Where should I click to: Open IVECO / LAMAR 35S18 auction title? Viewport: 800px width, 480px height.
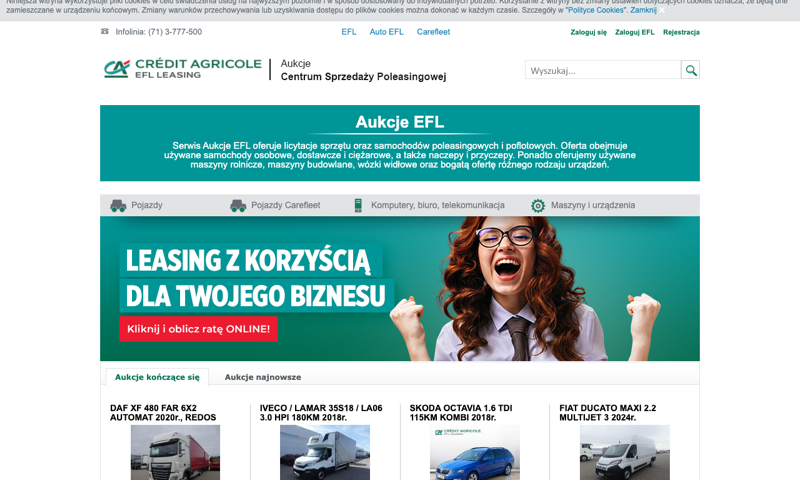[321, 413]
